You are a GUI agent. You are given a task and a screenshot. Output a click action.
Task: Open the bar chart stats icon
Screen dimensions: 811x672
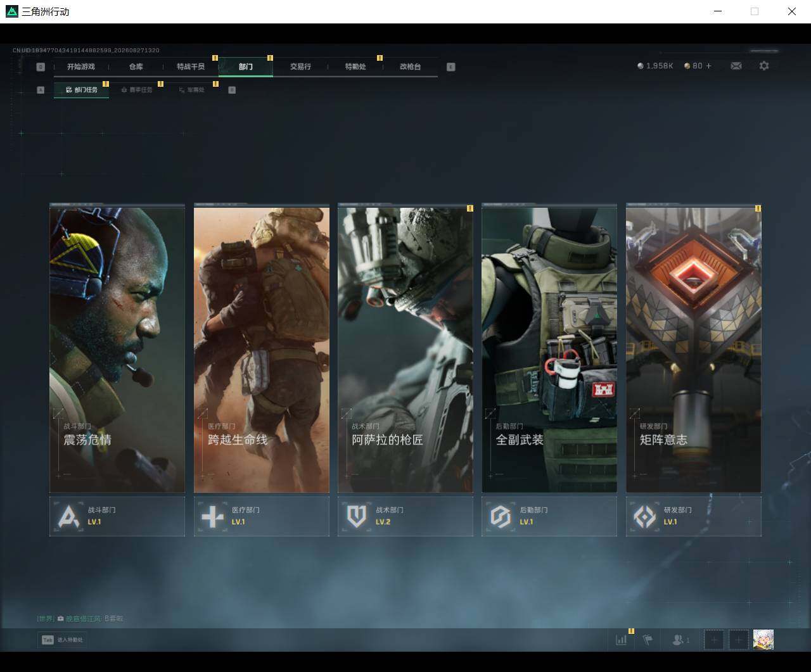622,640
